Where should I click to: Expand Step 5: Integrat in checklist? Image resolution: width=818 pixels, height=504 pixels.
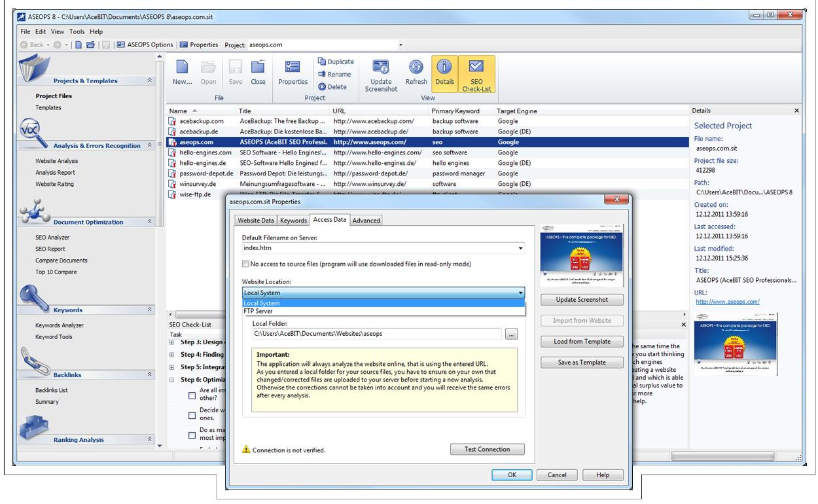pos(172,367)
